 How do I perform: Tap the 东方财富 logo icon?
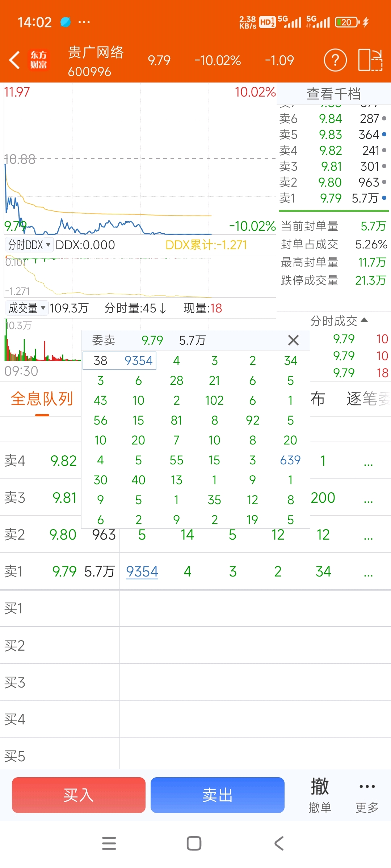(38, 60)
